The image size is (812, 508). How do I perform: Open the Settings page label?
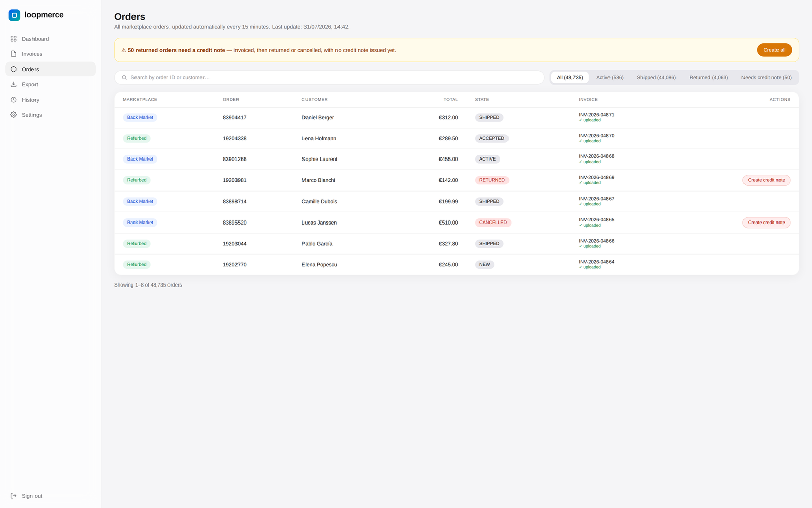click(32, 115)
